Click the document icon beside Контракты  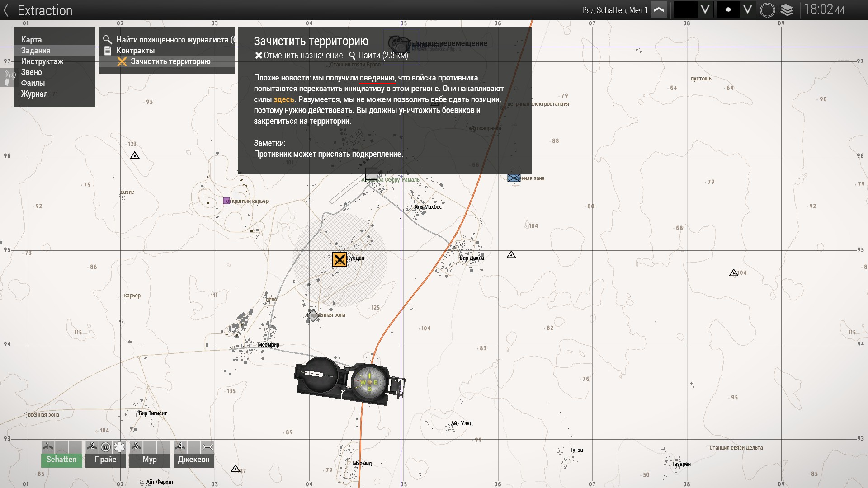pyautogui.click(x=108, y=51)
